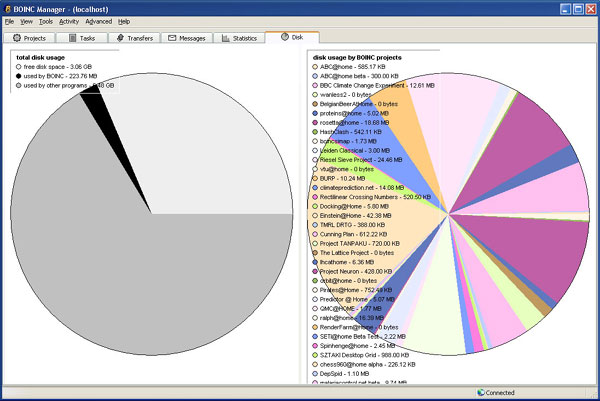This screenshot has height=401, width=600.
Task: Click the lhcathome legend color circle
Action: [315, 262]
